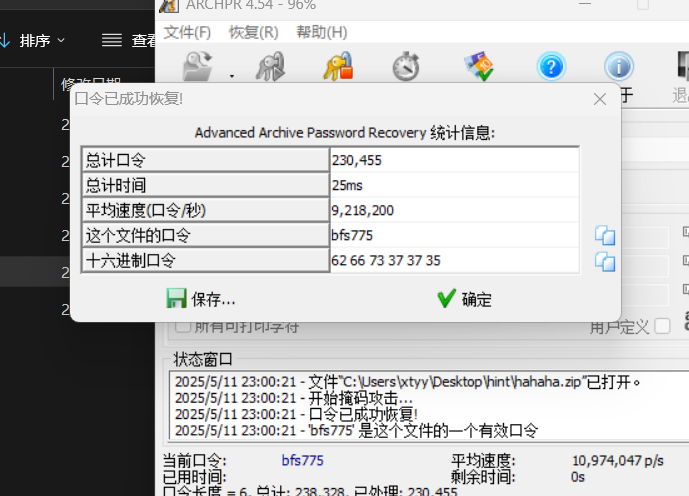Open the 排序 dropdown in File Explorer
689x496 pixels.
(42, 40)
